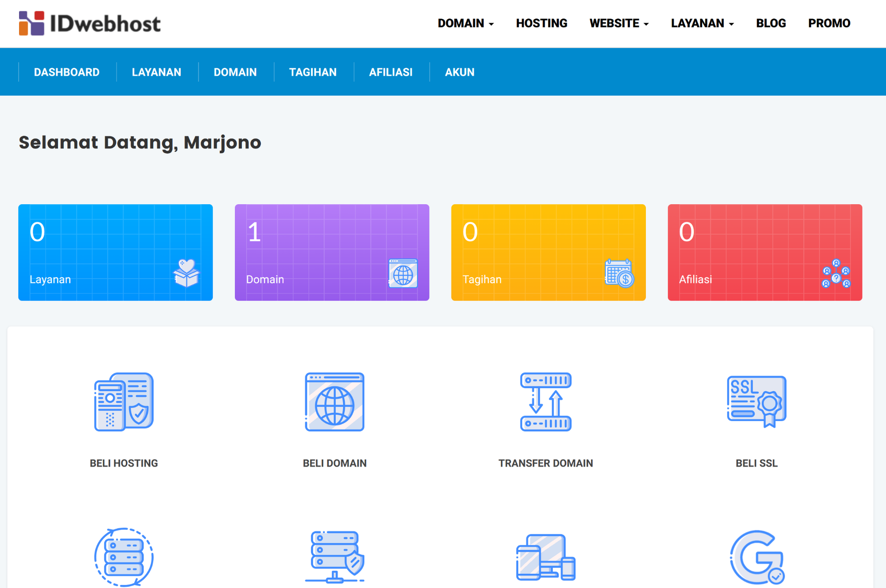
Task: Click the BELI HOSTING label
Action: point(124,463)
